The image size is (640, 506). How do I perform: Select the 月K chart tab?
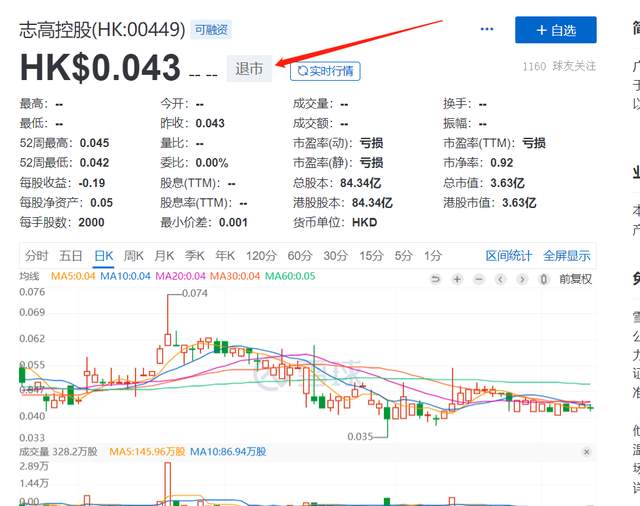click(x=164, y=256)
